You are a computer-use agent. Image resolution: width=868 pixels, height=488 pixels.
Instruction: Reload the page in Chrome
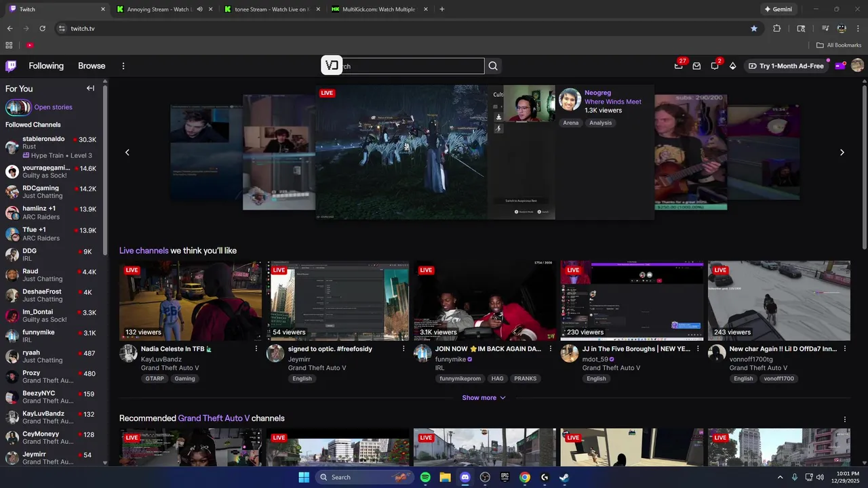42,28
